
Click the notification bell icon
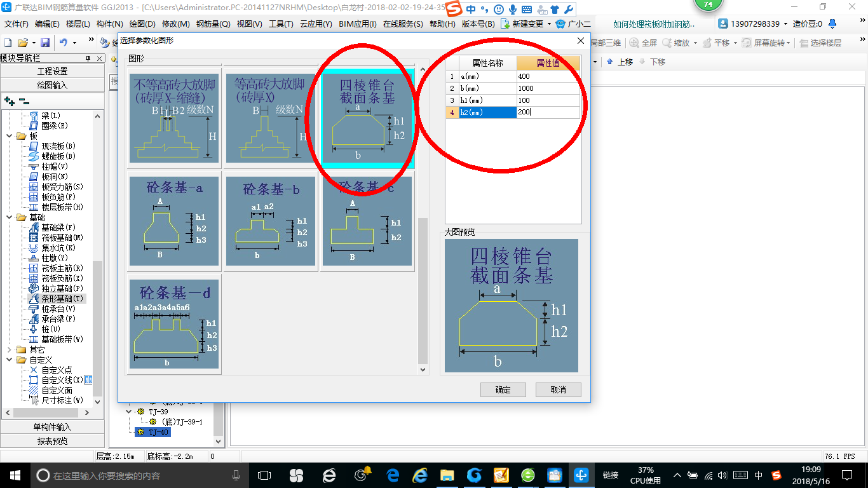(x=832, y=24)
